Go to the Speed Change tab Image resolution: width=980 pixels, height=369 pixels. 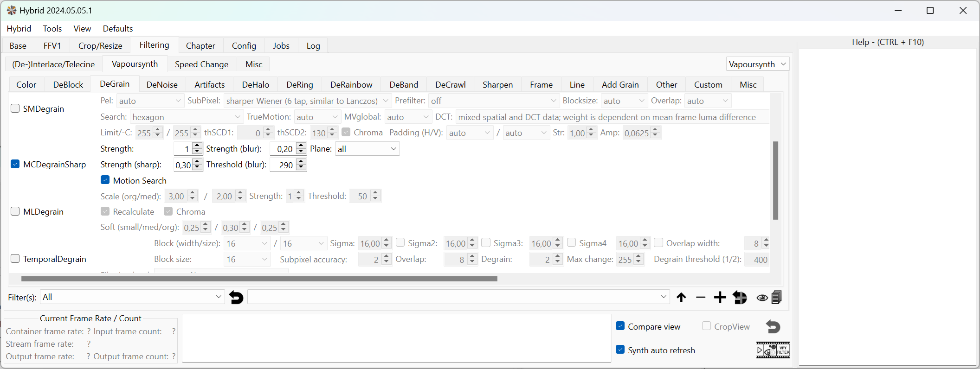(201, 64)
